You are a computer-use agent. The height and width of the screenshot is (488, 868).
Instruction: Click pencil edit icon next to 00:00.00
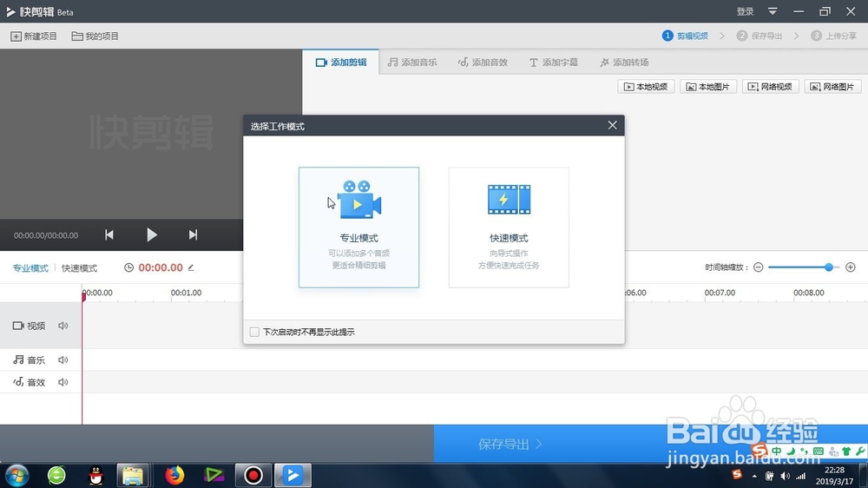191,267
